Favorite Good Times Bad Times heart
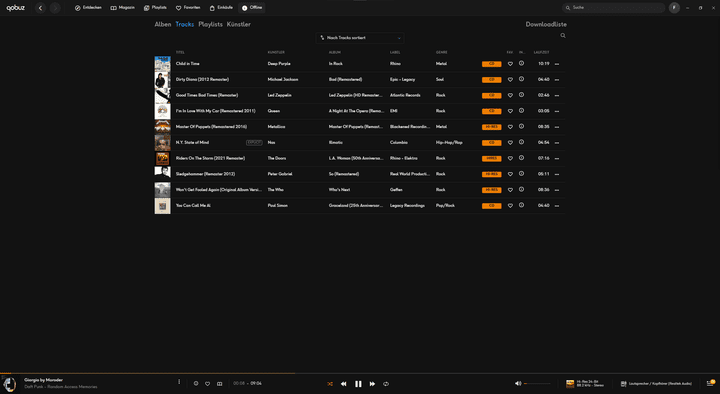Image resolution: width=720 pixels, height=394 pixels. point(510,96)
